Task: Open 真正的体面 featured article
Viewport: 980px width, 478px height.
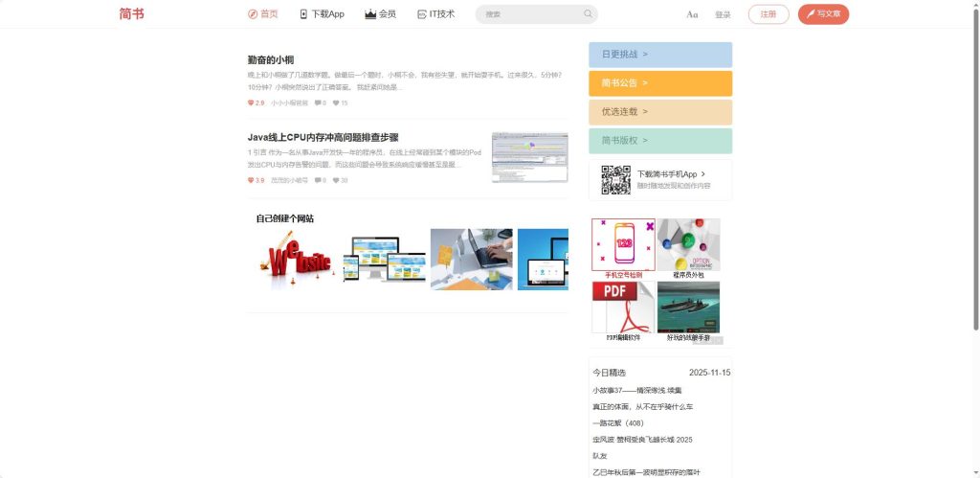Action: pos(642,407)
